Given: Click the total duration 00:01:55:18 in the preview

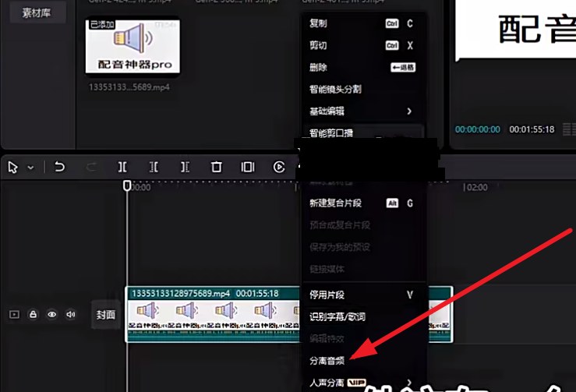Looking at the screenshot, I should (x=532, y=129).
